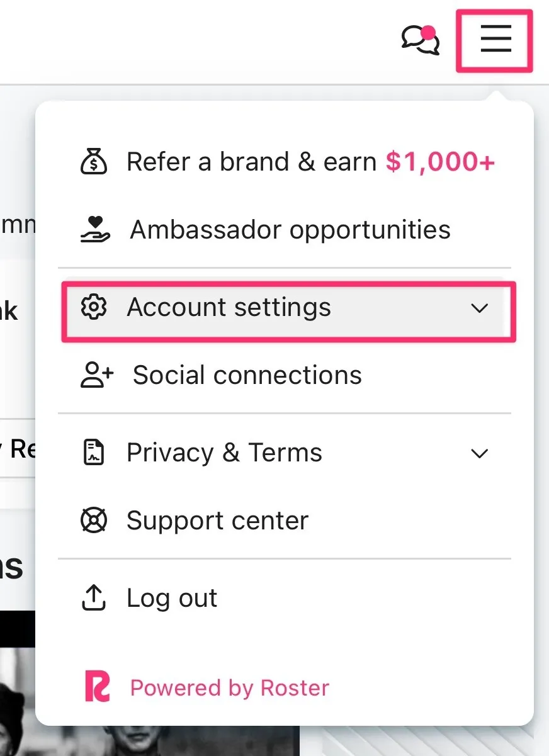549x756 pixels.
Task: Open the hamburger menu icon
Action: click(495, 40)
